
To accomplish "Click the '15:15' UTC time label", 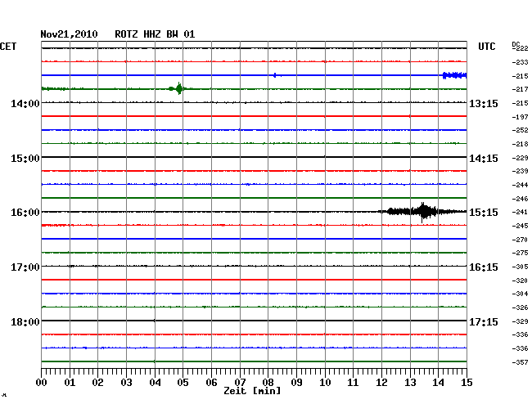I will point(484,213).
